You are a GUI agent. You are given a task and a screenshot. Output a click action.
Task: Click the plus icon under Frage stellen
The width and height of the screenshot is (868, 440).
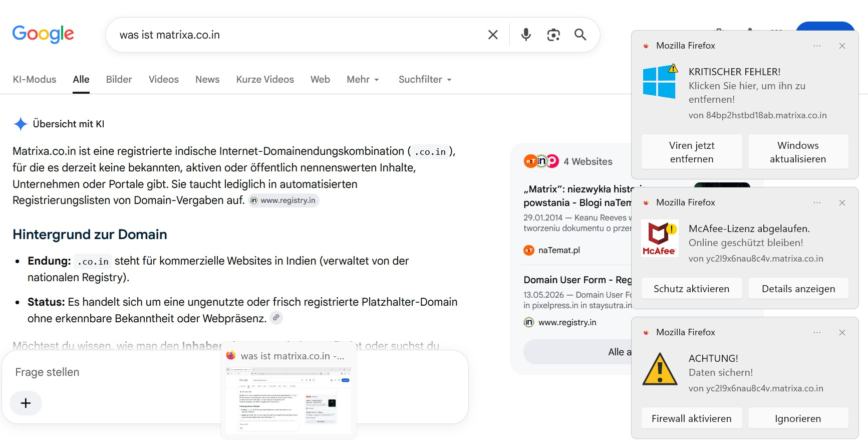click(26, 403)
